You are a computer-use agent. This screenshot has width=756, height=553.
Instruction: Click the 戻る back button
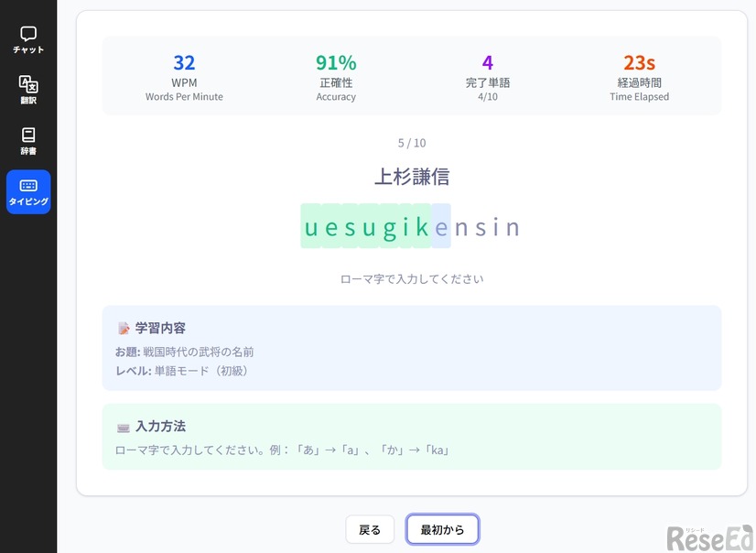pyautogui.click(x=370, y=529)
